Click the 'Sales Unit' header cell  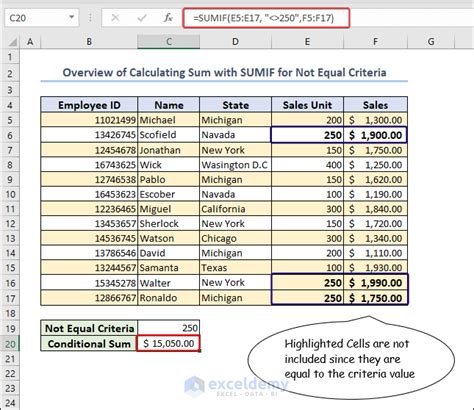click(x=307, y=105)
